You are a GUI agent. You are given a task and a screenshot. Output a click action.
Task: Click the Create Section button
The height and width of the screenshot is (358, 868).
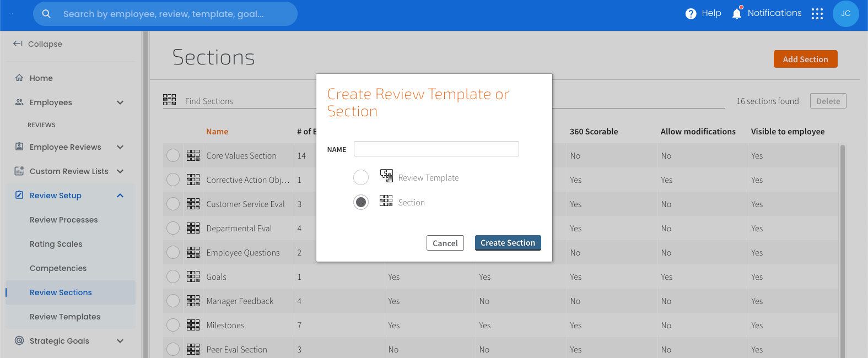508,243
